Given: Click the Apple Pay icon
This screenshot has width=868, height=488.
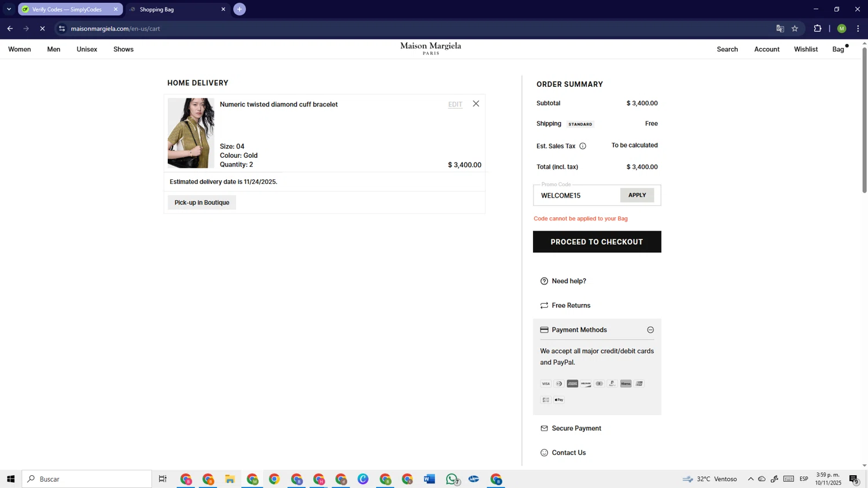Looking at the screenshot, I should (559, 400).
